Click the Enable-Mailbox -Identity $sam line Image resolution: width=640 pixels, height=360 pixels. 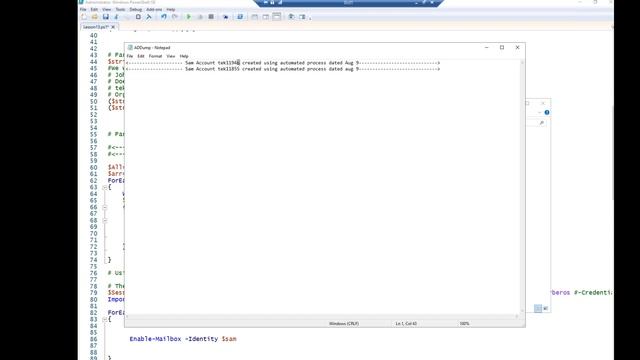click(x=183, y=339)
